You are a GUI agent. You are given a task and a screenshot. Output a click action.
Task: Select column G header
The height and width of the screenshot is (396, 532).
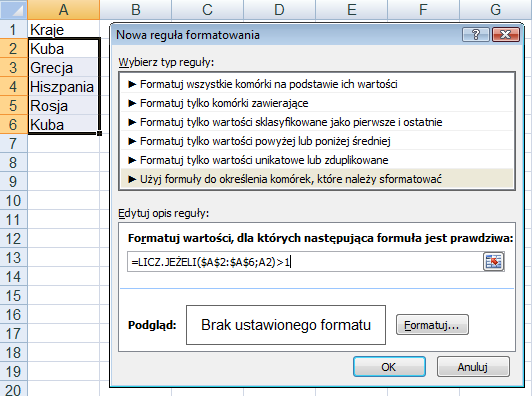pyautogui.click(x=495, y=10)
